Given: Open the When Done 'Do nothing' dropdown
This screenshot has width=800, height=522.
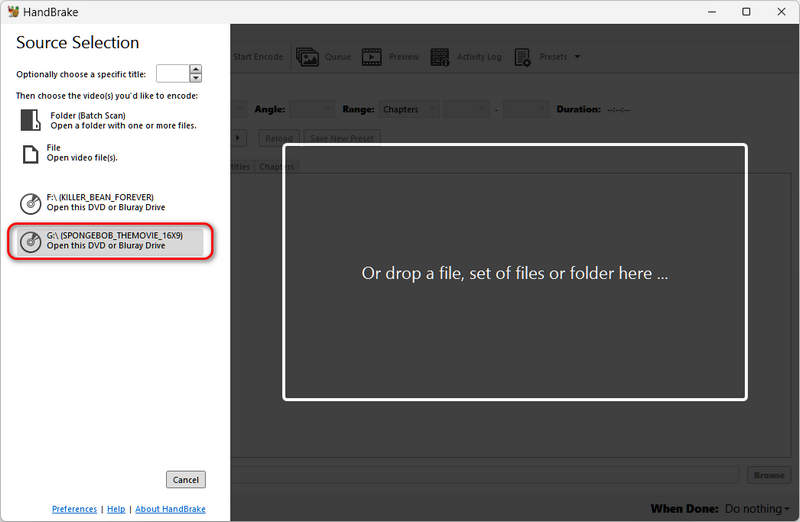Looking at the screenshot, I should pos(757,509).
